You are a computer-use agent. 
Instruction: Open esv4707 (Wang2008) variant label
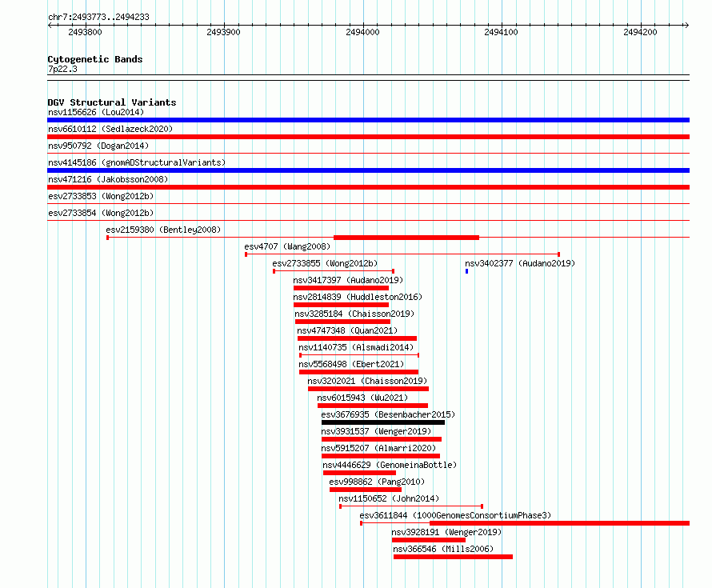pos(287,246)
